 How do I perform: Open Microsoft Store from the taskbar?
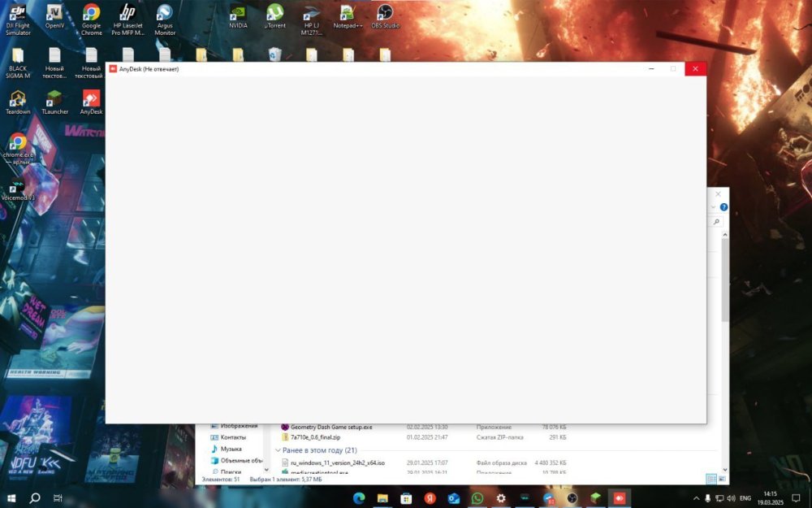407,498
